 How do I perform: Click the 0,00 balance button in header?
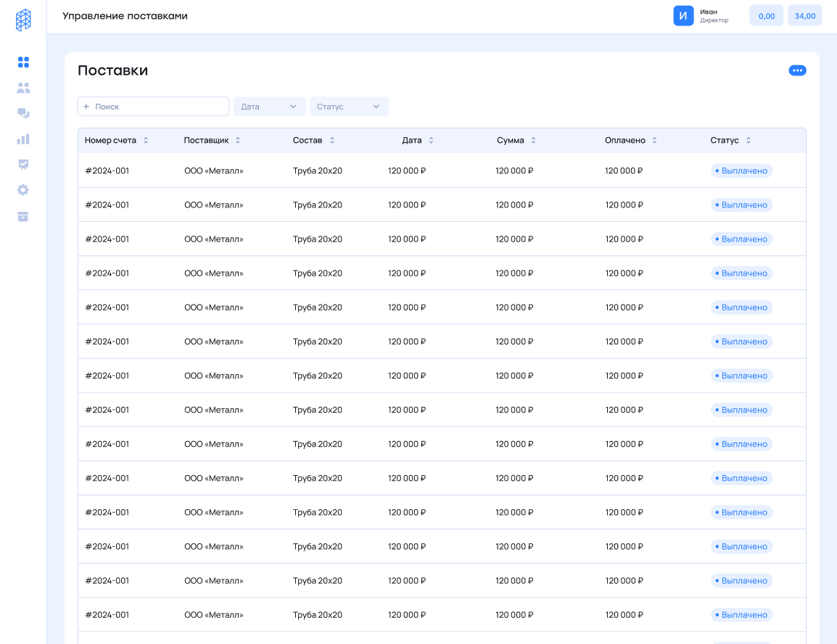coord(766,16)
